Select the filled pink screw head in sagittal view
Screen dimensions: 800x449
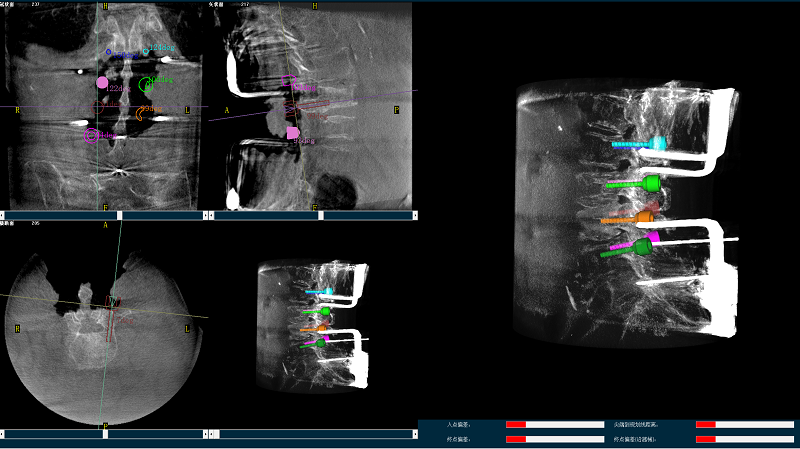pyautogui.click(x=293, y=132)
